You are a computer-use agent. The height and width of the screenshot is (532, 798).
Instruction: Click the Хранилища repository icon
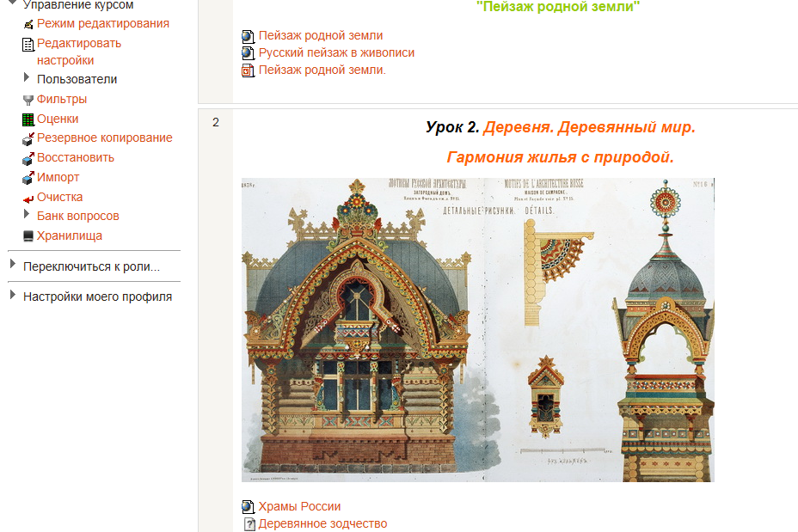point(28,236)
